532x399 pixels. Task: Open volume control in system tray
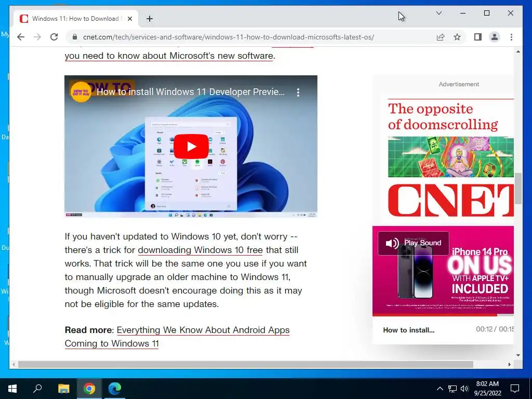(464, 389)
